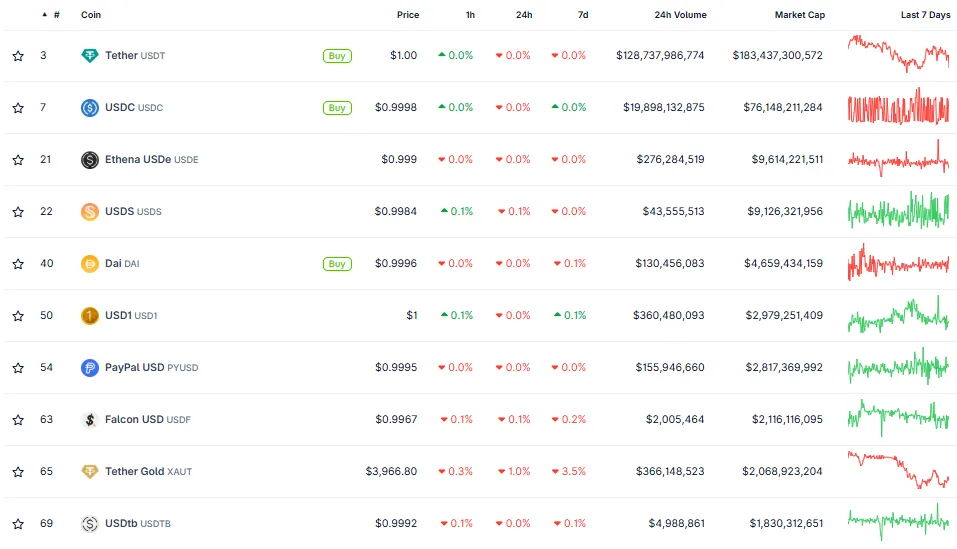Favorite Tether with its star icon

coord(18,56)
